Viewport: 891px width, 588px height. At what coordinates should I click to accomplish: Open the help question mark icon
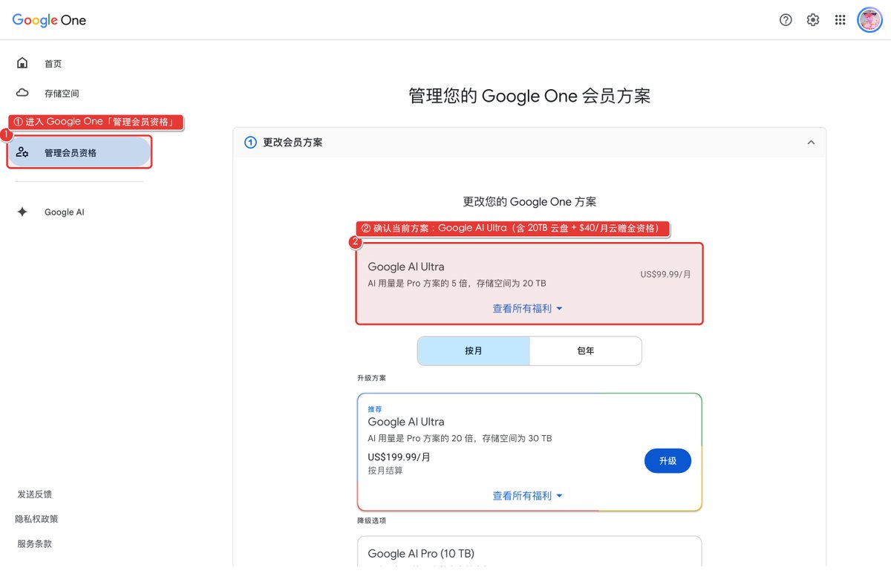(x=786, y=20)
